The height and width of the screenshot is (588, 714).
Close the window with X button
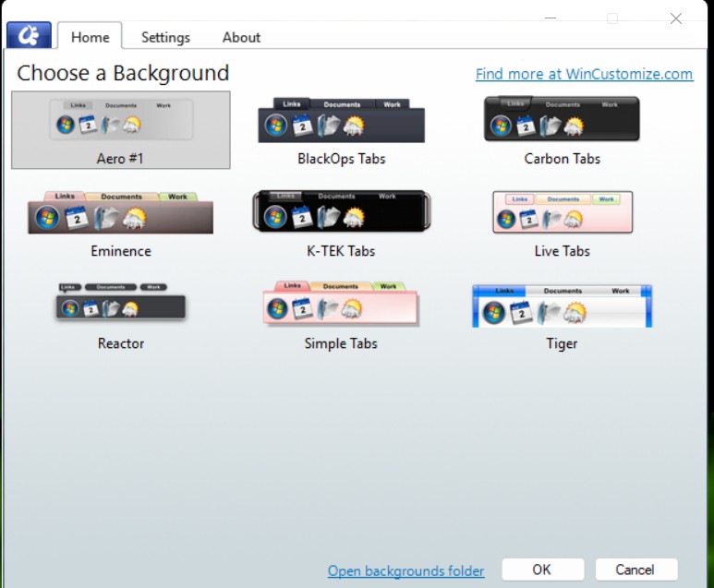coord(676,17)
